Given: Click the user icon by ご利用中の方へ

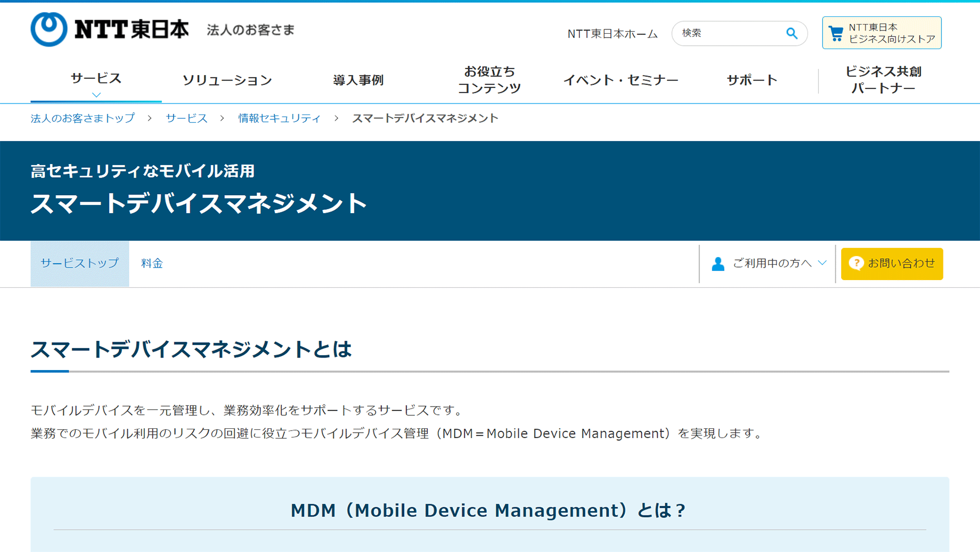Looking at the screenshot, I should click(718, 264).
